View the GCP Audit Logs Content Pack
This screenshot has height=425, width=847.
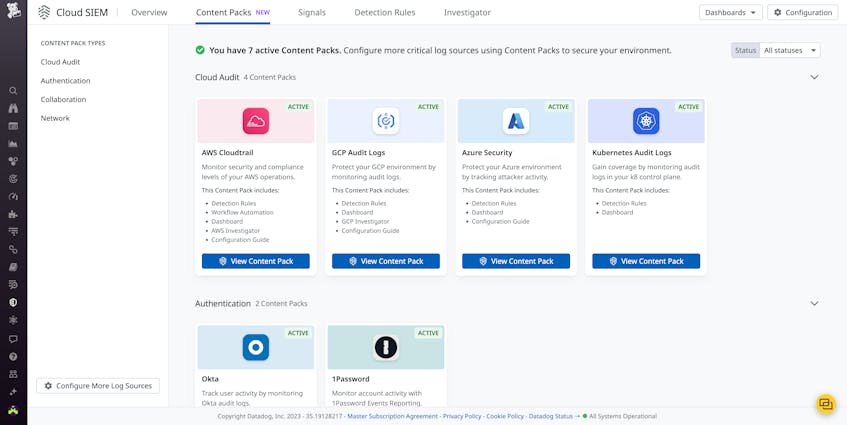[x=386, y=261]
